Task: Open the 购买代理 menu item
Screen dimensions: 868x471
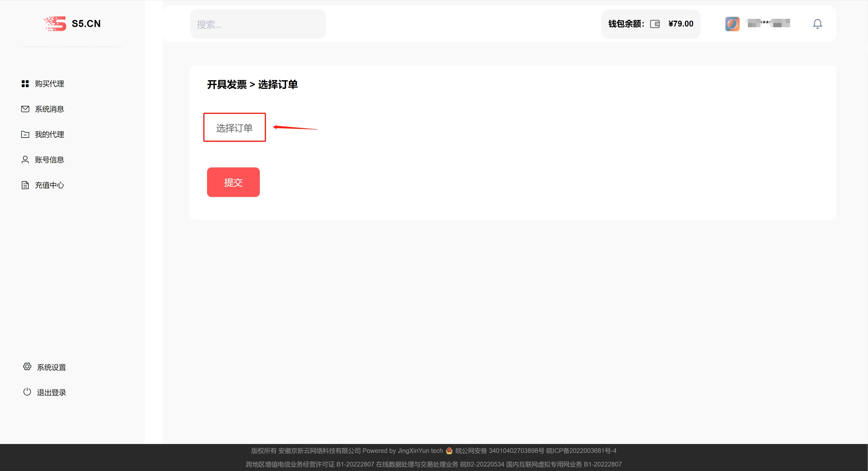Action: [50, 84]
